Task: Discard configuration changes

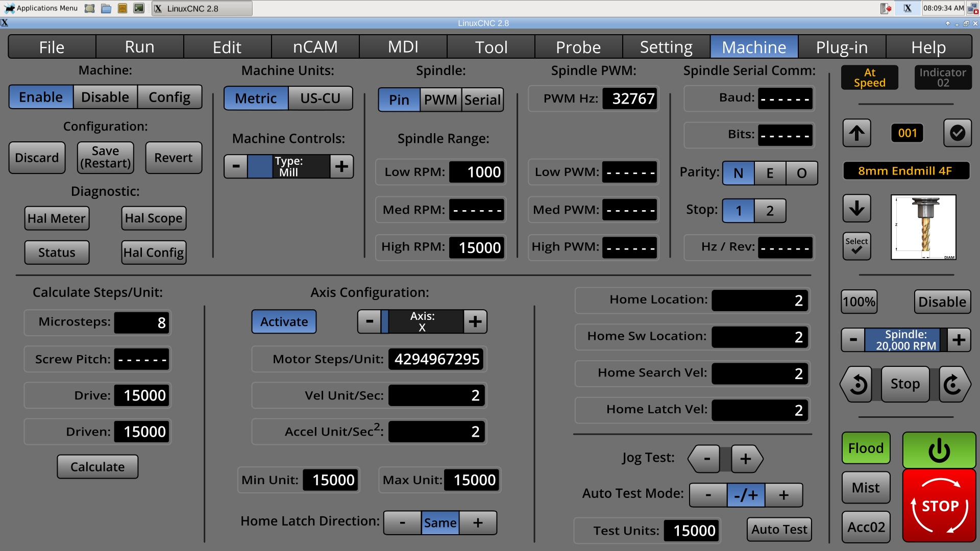Action: (x=37, y=158)
